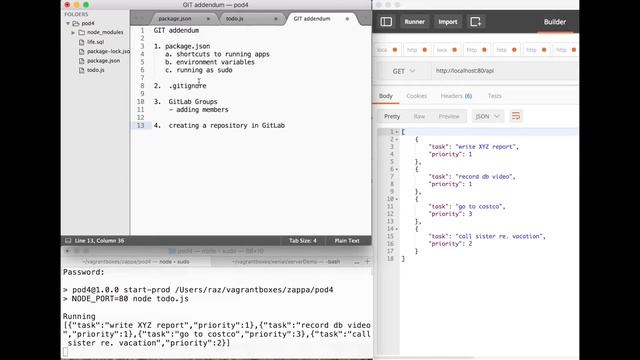Open the Headers (6) response tab
The width and height of the screenshot is (640, 360).
(456, 96)
